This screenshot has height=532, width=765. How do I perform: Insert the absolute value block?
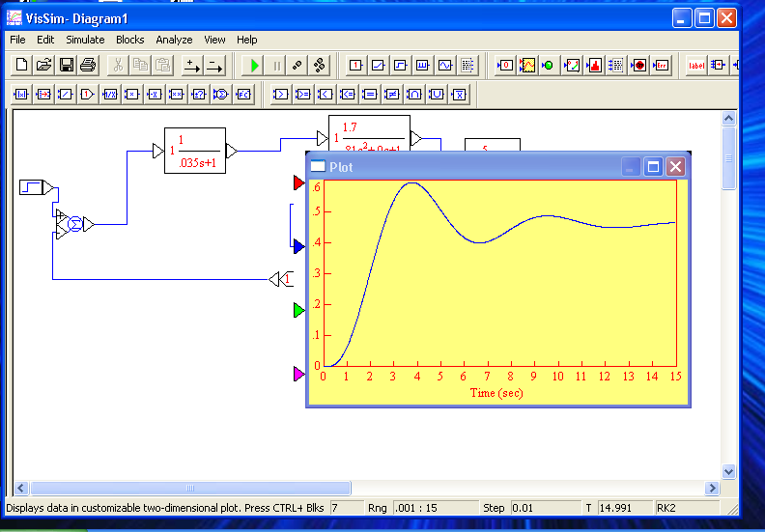coord(21,95)
